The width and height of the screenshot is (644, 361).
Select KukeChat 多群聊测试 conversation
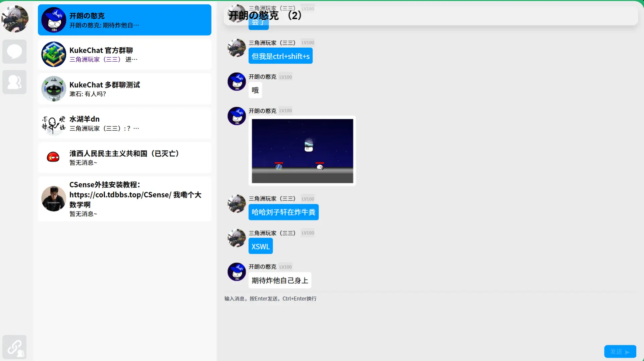pyautogui.click(x=124, y=89)
